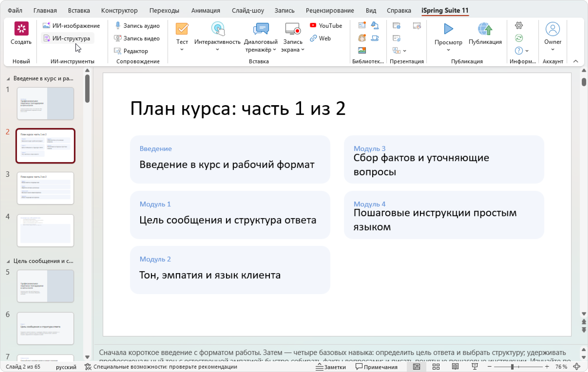Select slide 5 thumbnail
Viewport: 588px width, 372px height.
[45, 286]
